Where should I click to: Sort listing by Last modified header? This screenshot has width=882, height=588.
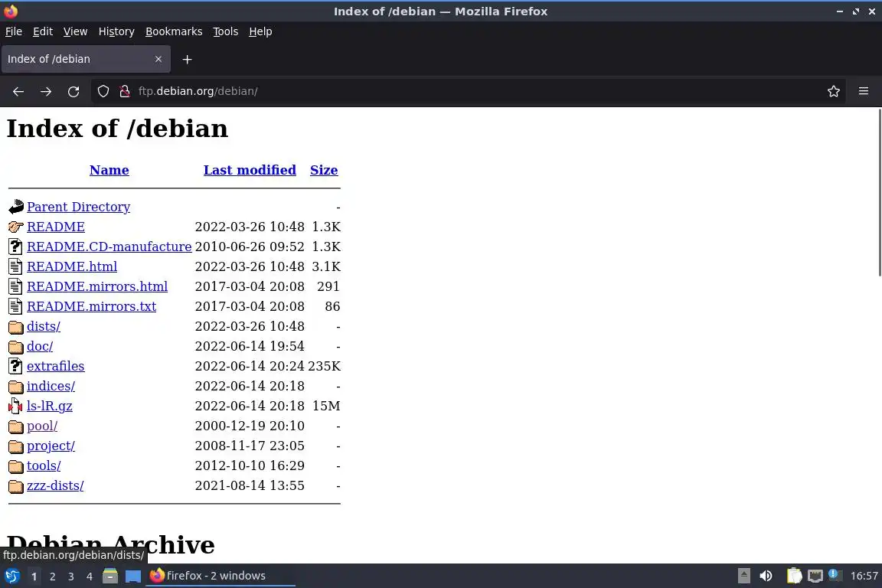click(x=250, y=170)
